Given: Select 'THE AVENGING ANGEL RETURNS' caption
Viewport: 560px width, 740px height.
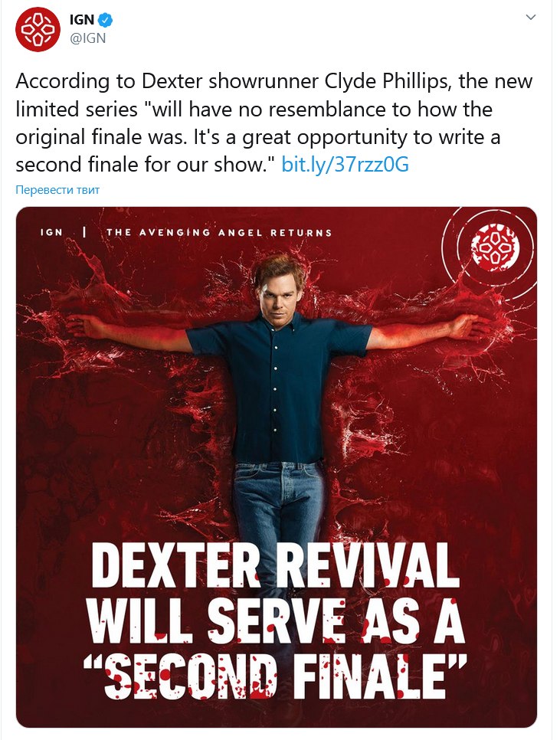Looking at the screenshot, I should (219, 232).
